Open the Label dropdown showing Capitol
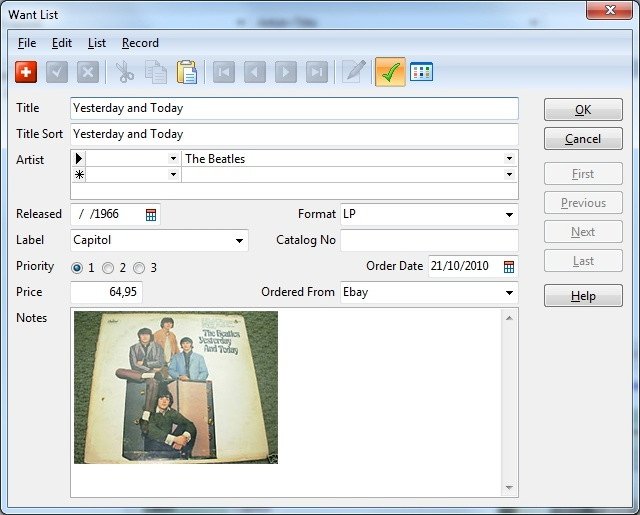 tap(240, 241)
